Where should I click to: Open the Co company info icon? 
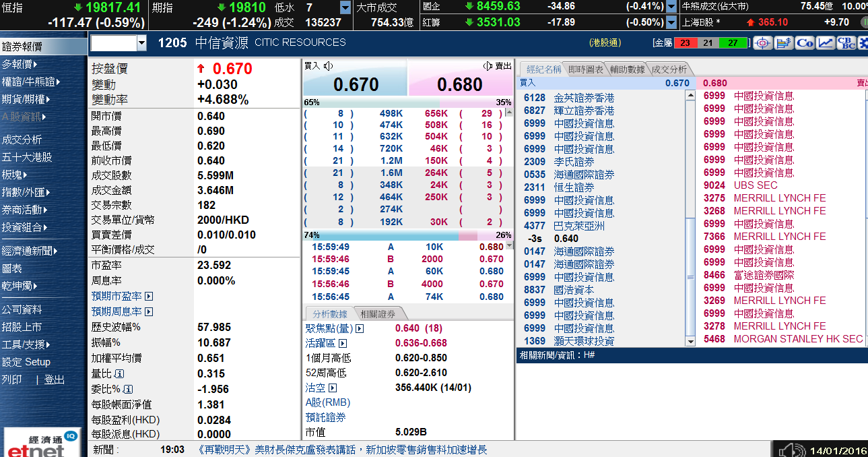(804, 43)
